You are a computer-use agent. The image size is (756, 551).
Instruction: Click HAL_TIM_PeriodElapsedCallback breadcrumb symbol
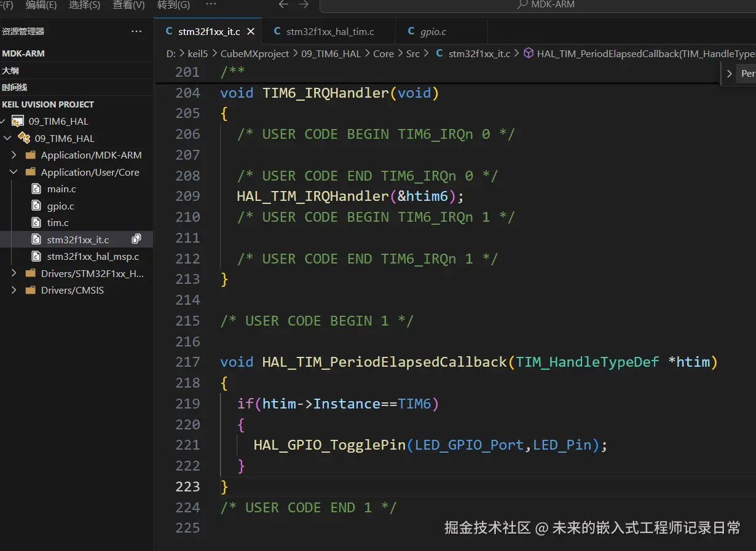point(645,53)
